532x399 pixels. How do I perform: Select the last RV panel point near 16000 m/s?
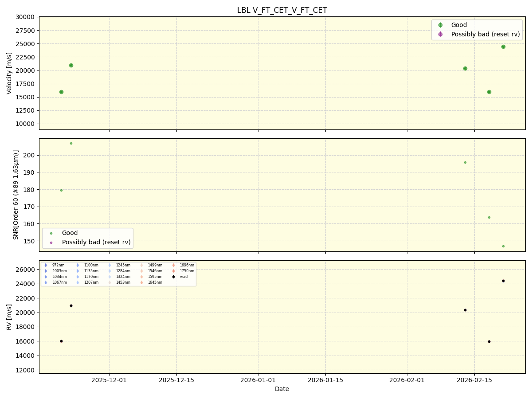pos(489,341)
